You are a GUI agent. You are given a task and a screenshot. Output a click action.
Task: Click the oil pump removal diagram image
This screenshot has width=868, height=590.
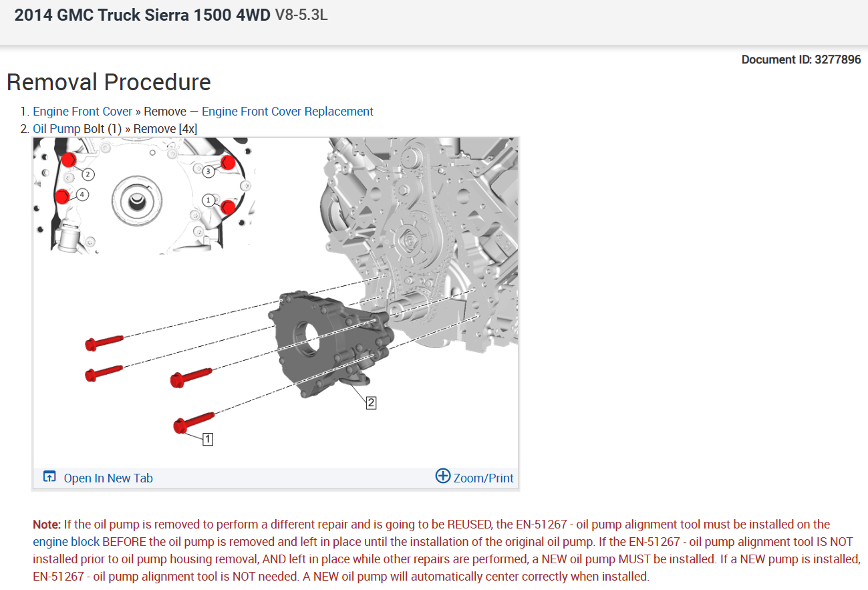tap(275, 302)
